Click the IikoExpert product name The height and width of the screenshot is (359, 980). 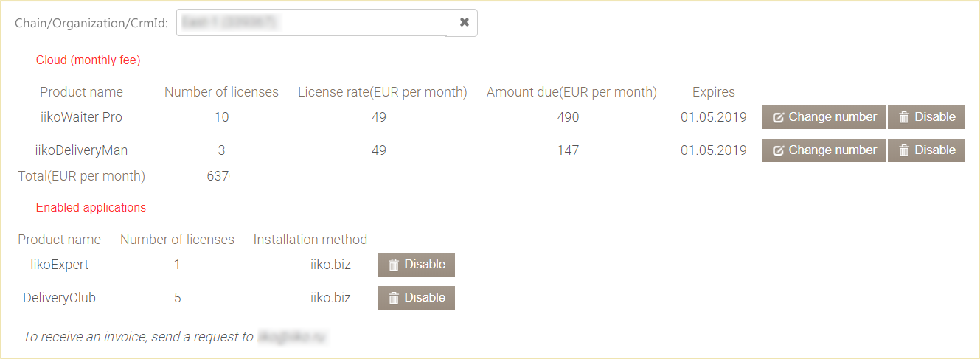[x=59, y=265]
